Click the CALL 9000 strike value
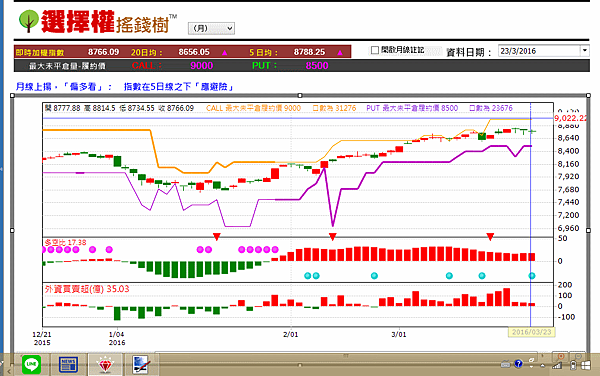This screenshot has width=600, height=376. tap(202, 66)
